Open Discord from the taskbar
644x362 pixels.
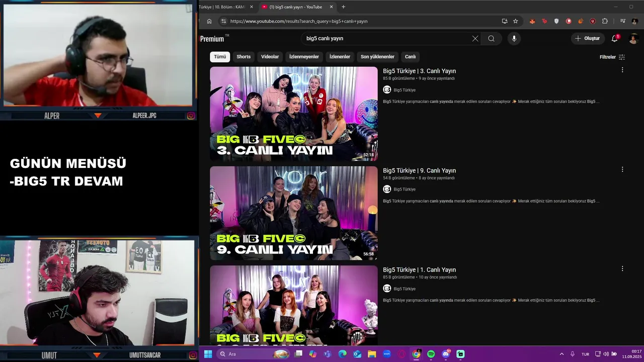446,354
